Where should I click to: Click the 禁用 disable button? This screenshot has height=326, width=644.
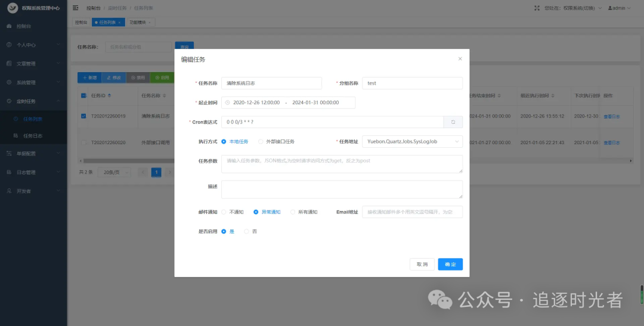[x=138, y=77]
